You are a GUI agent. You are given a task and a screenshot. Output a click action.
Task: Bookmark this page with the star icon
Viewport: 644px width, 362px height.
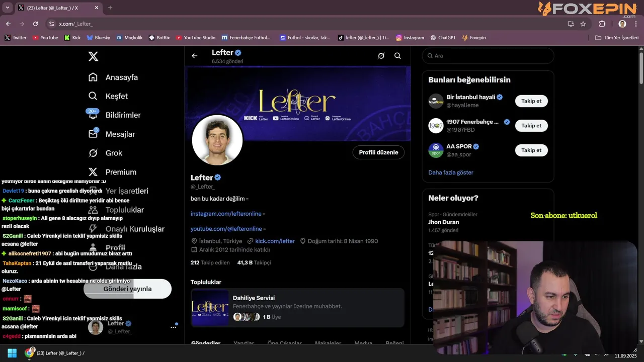click(583, 24)
